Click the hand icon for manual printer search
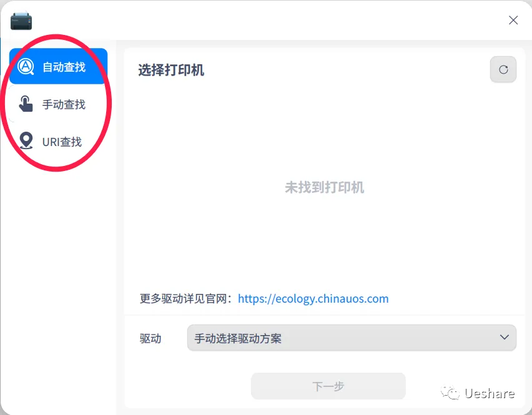The height and width of the screenshot is (415, 532). click(x=25, y=104)
